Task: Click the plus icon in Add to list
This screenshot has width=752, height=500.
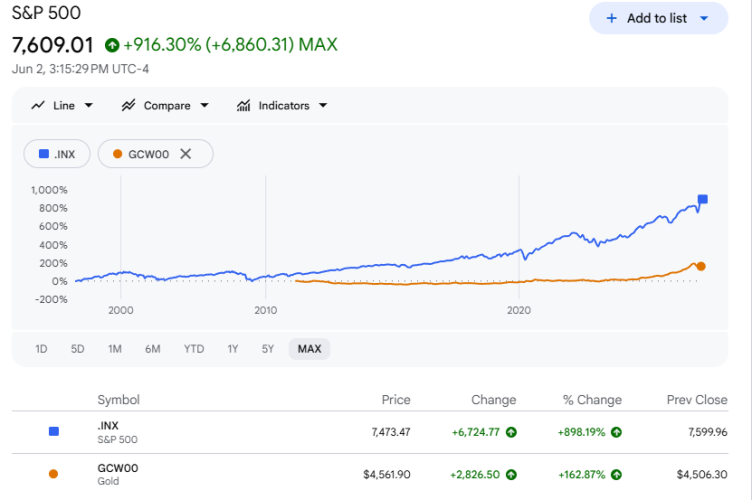Action: (611, 18)
